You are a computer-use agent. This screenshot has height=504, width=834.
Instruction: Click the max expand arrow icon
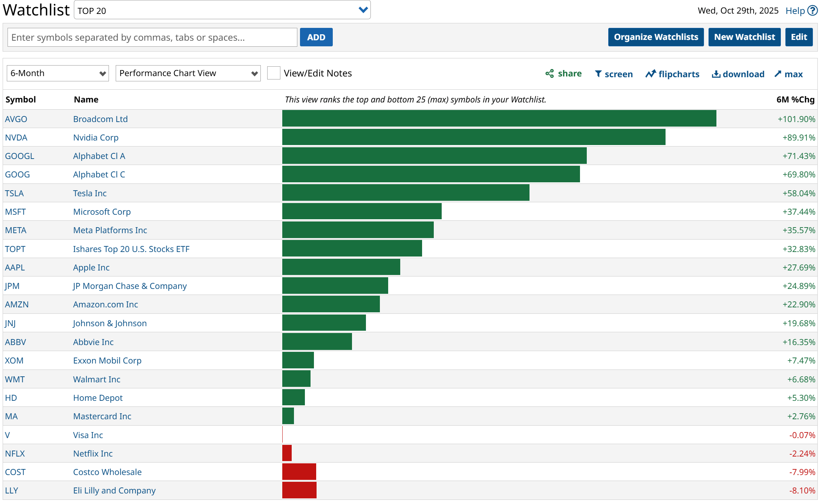pos(778,74)
